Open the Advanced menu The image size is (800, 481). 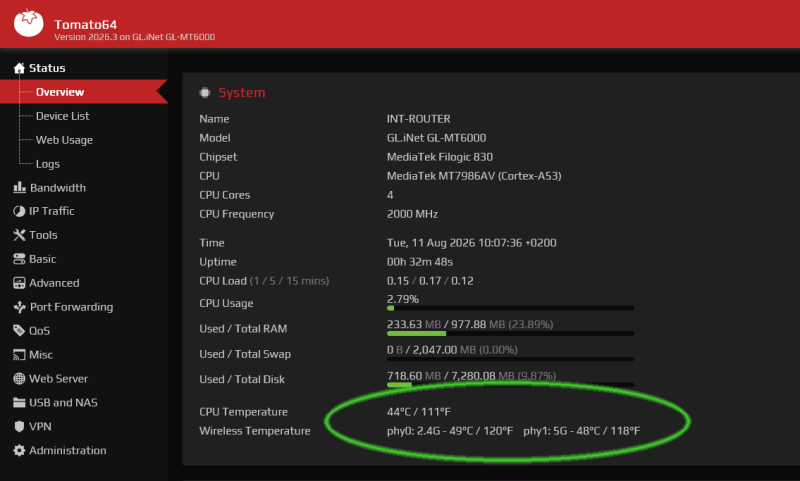[x=54, y=283]
